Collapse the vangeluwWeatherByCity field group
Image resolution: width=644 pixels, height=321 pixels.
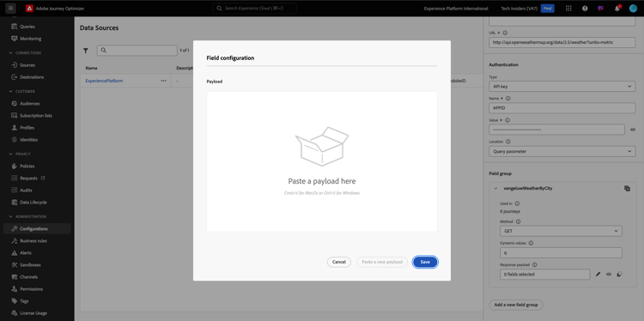point(495,189)
